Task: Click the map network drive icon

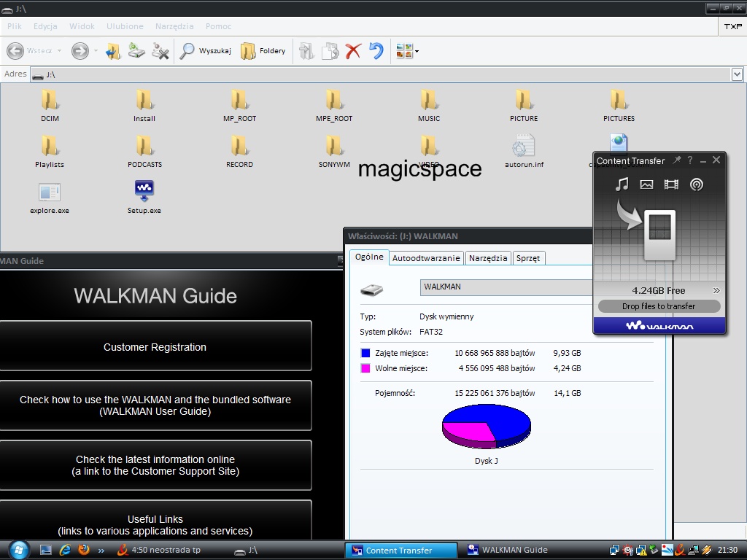Action: [x=136, y=50]
